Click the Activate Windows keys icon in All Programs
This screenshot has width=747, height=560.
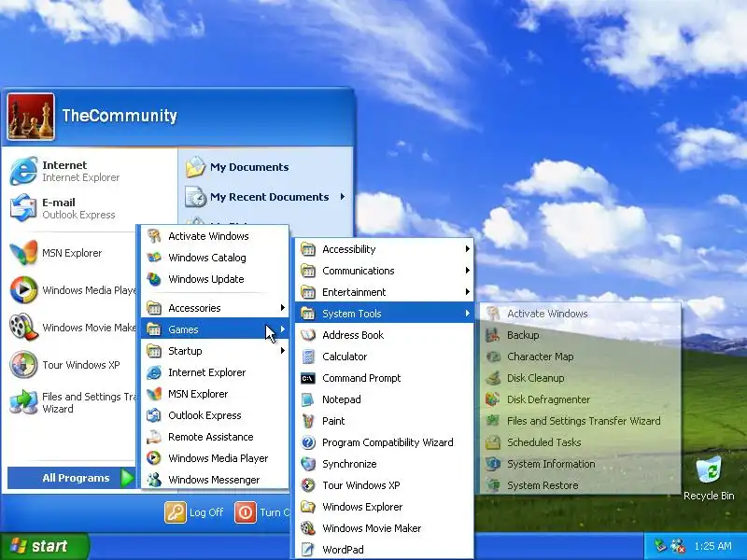coord(154,236)
